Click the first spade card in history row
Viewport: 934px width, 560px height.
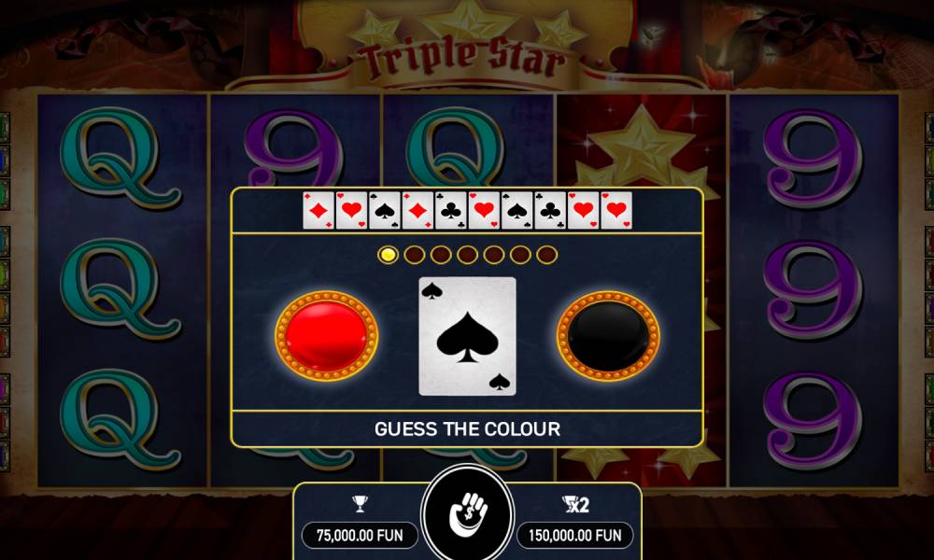pyautogui.click(x=384, y=211)
